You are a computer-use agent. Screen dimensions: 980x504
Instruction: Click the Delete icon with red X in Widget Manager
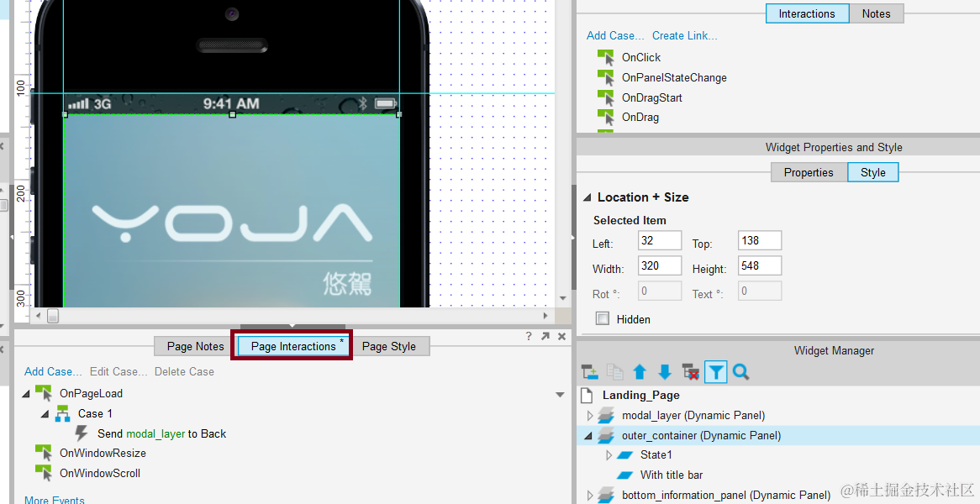[691, 372]
